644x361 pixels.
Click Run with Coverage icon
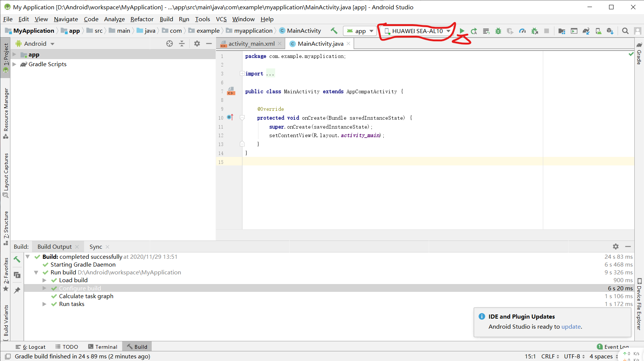click(510, 31)
